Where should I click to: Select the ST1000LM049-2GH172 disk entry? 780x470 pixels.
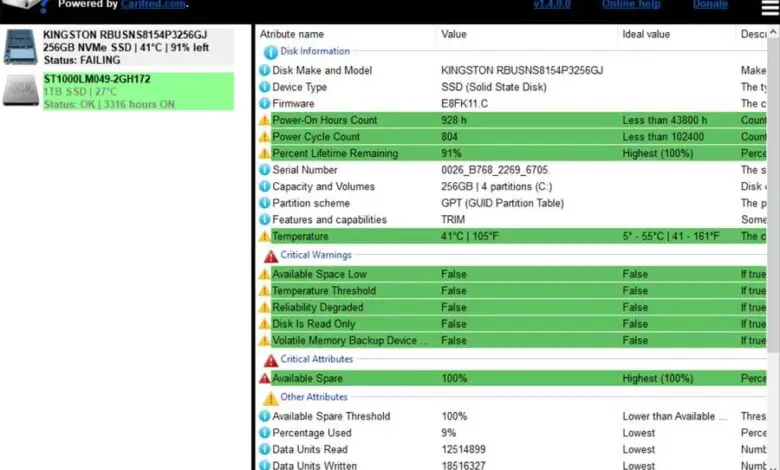[x=138, y=92]
